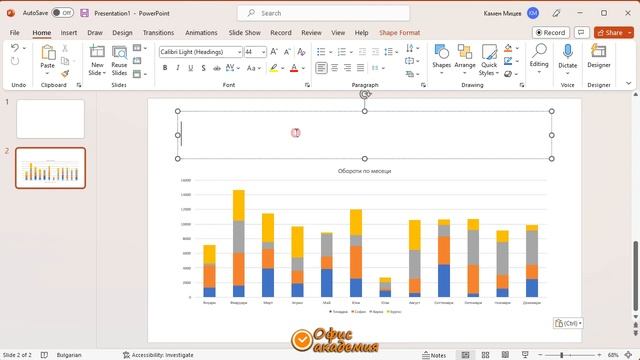Open Paste Options (Ctrl) popup
640x360 pixels.
[x=568, y=323]
